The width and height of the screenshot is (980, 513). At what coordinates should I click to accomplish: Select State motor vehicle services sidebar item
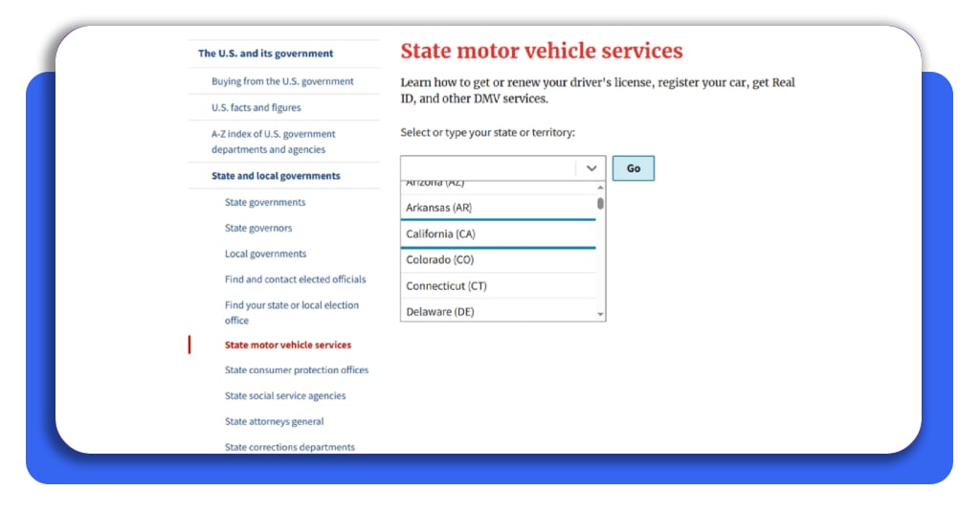point(287,345)
